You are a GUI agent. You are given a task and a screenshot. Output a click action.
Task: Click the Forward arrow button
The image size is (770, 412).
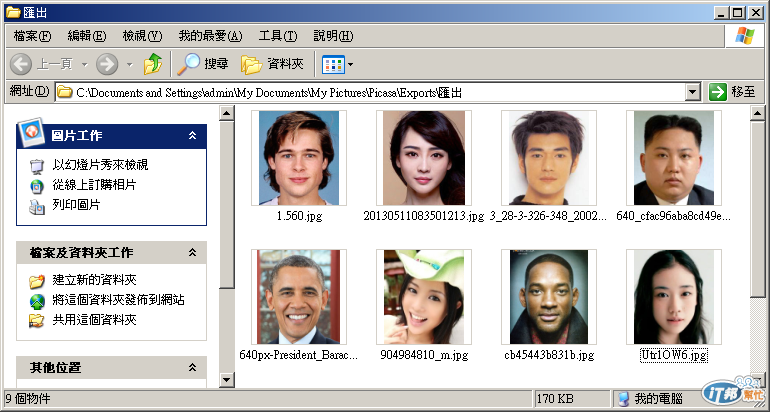[107, 64]
